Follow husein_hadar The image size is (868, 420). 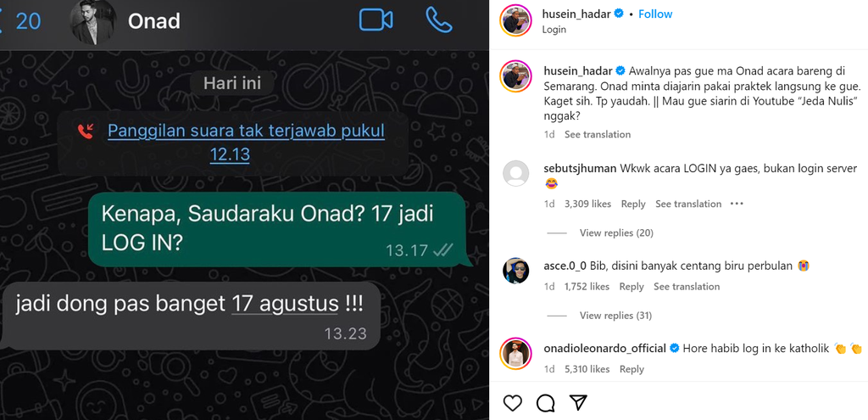[x=655, y=14]
